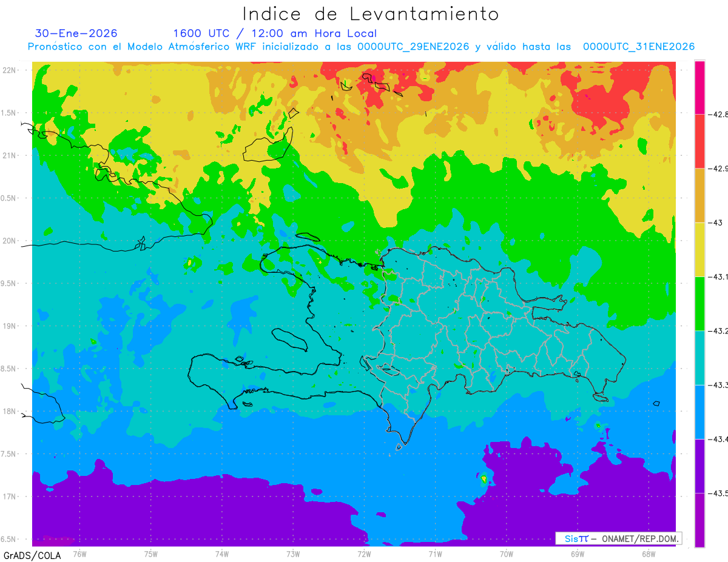Click the 18N latitude label

point(10,411)
